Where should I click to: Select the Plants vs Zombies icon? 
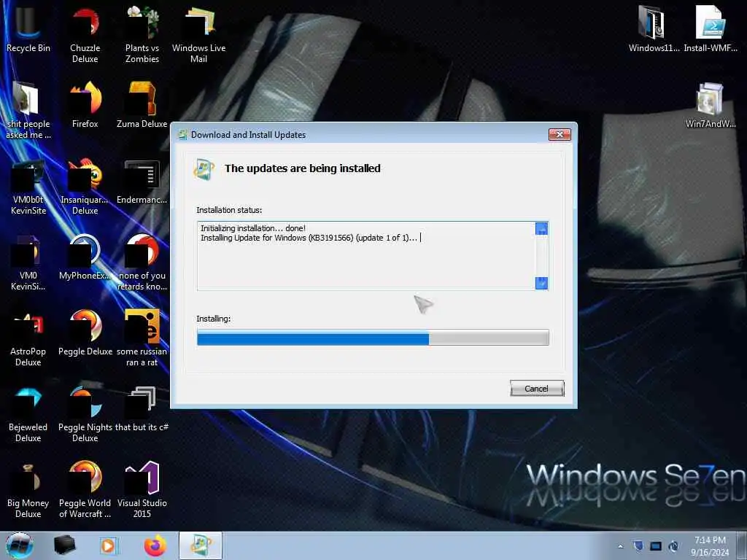click(x=142, y=34)
